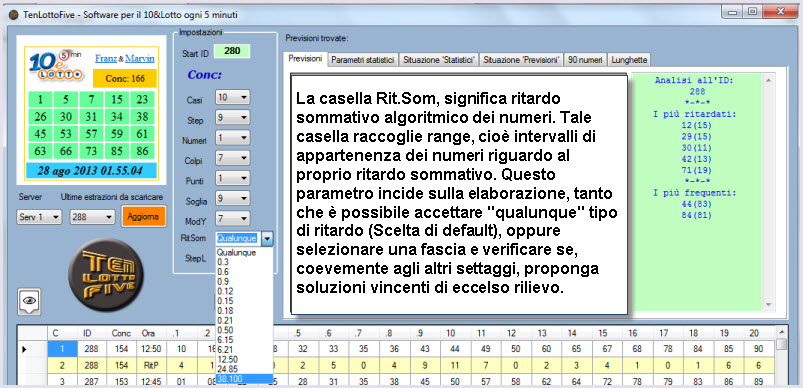Click the 12:50 time cell in row 1

click(152, 349)
